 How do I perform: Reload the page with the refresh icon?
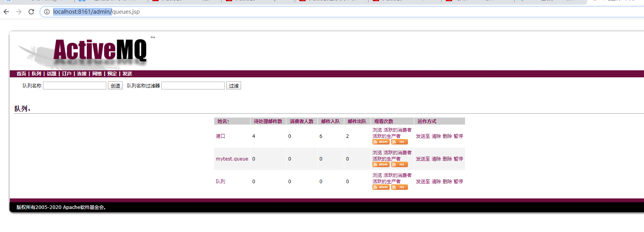31,12
